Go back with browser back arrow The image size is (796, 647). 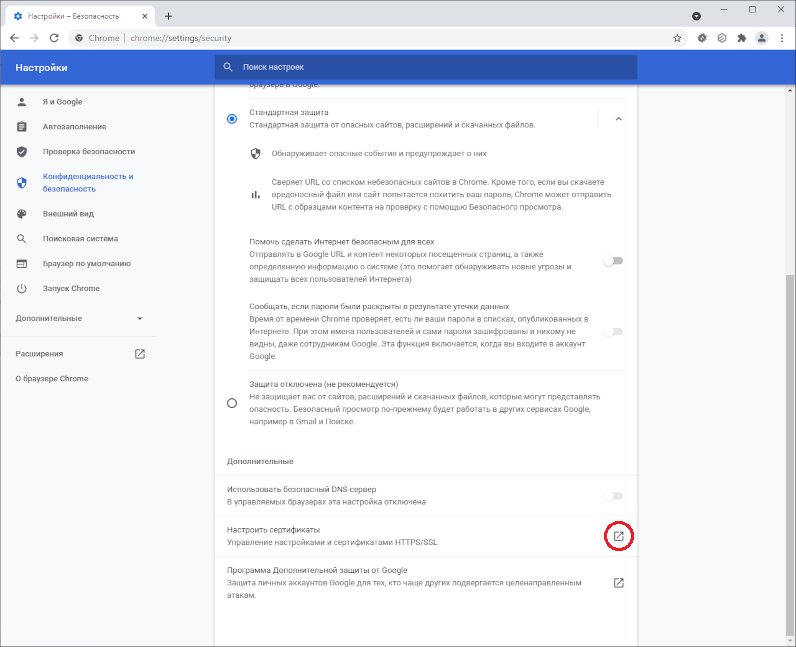click(14, 38)
